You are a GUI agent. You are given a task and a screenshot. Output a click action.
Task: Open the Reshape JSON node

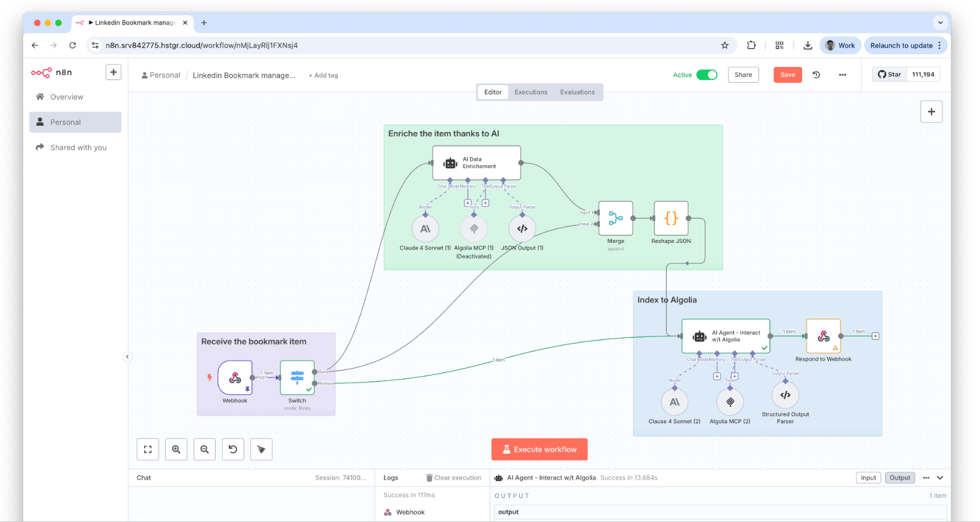pos(671,218)
